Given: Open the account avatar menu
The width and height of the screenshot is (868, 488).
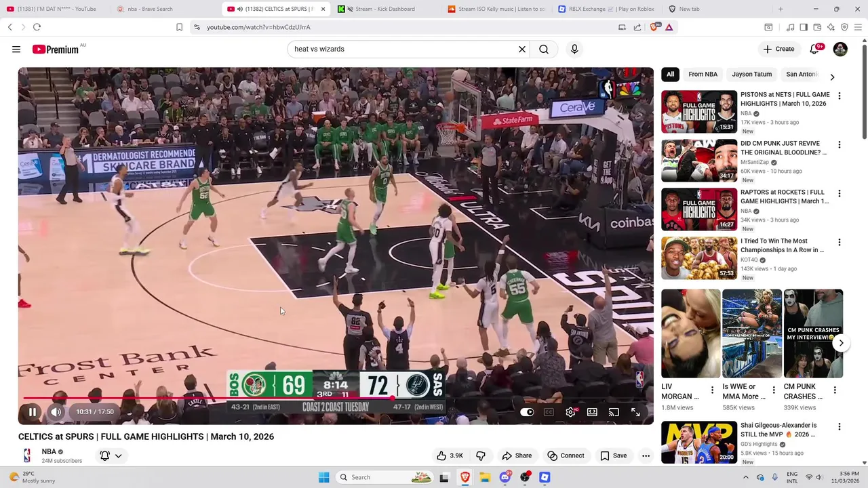Looking at the screenshot, I should point(840,49).
